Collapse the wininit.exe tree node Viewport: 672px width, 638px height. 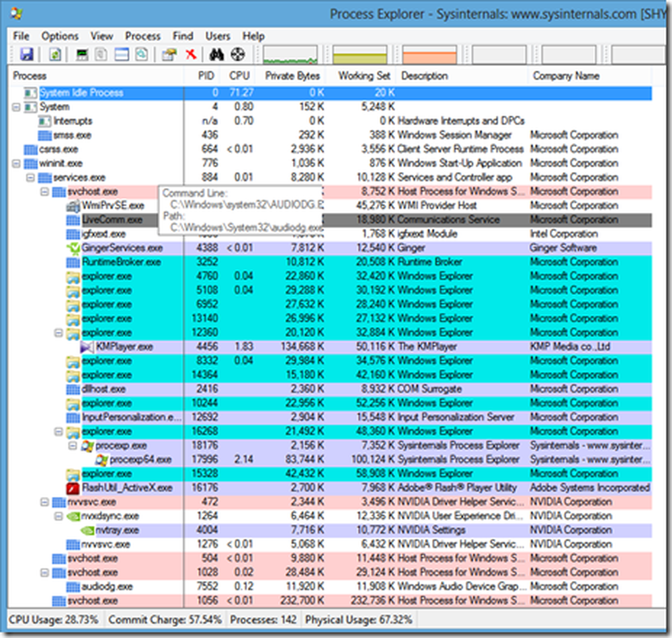point(17,163)
